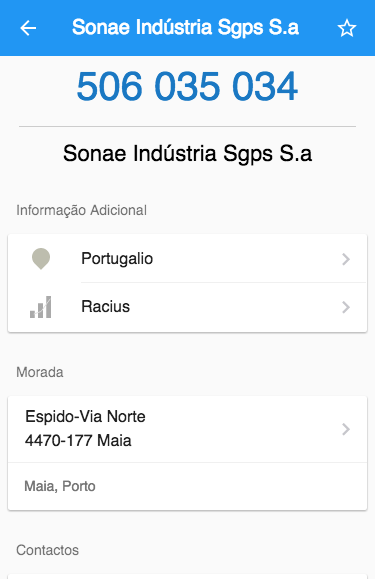
Task: Click the blue header bar
Action: coord(188,28)
